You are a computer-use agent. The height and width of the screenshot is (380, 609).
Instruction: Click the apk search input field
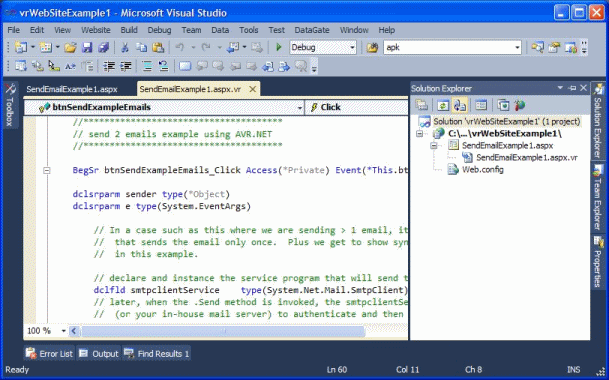[x=449, y=47]
